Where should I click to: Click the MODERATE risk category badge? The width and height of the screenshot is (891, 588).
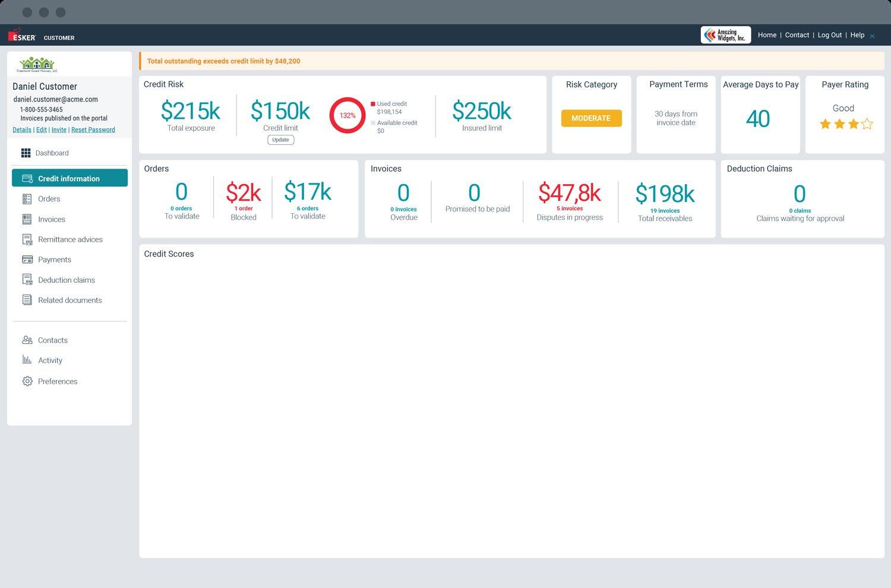tap(591, 118)
